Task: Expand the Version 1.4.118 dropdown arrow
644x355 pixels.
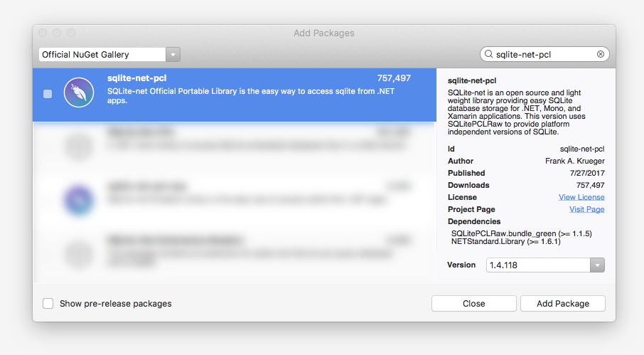Action: 597,265
